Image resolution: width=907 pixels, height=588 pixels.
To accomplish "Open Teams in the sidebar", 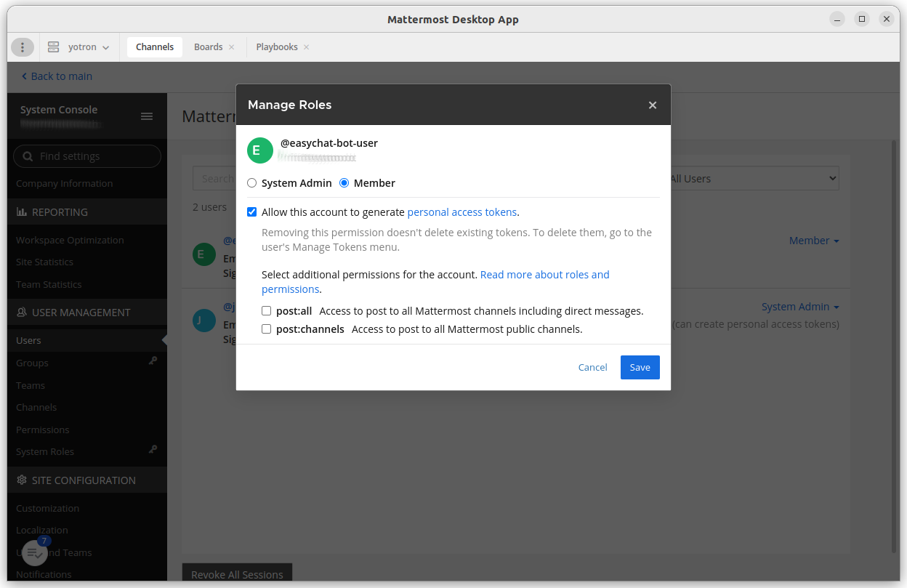I will pos(31,386).
